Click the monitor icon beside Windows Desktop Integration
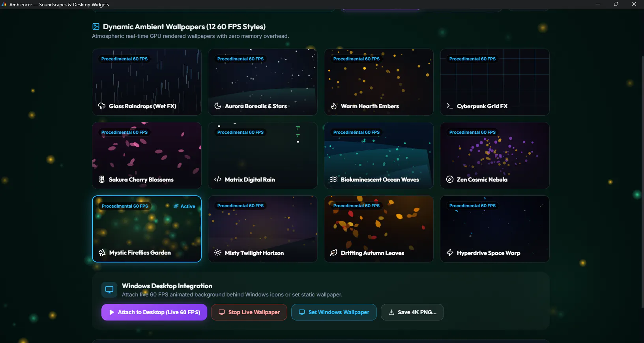The width and height of the screenshot is (644, 343). (109, 290)
